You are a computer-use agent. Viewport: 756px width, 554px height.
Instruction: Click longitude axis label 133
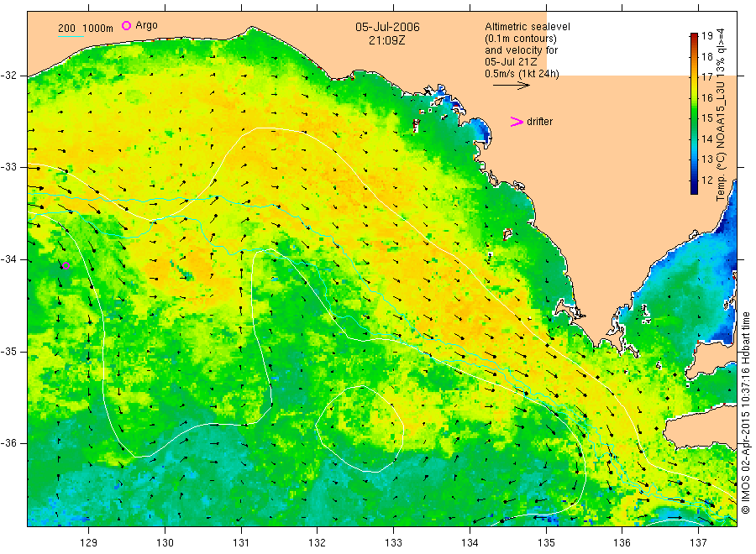[x=393, y=543]
